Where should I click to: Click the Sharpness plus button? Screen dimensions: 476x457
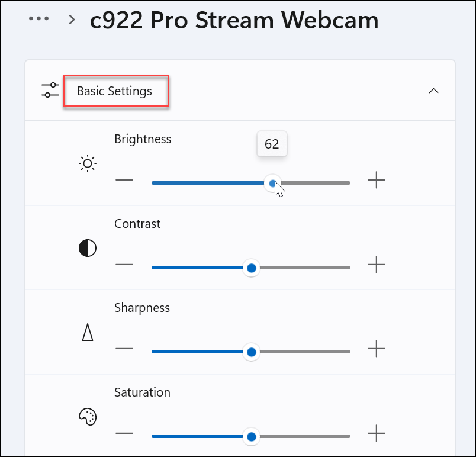(377, 349)
